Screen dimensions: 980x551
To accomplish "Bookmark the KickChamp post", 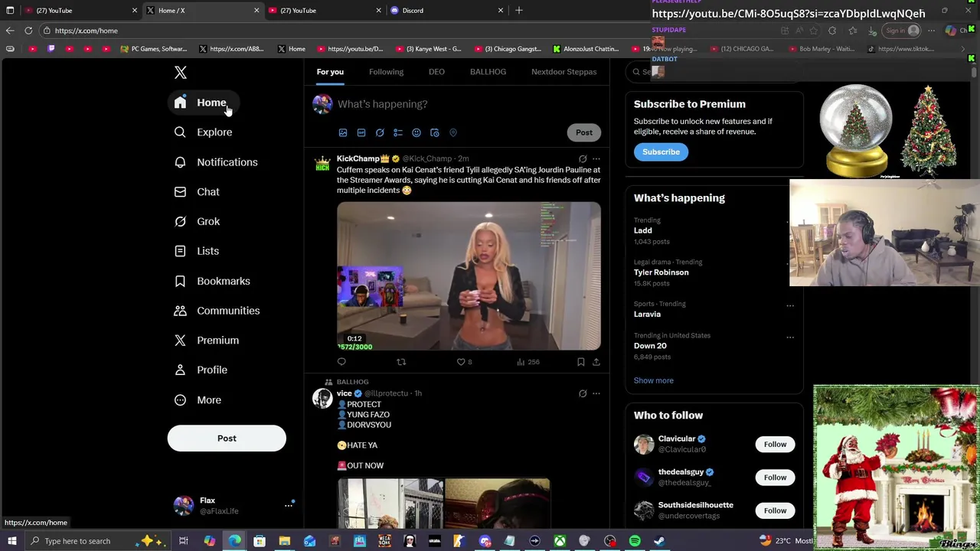I will coord(581,362).
